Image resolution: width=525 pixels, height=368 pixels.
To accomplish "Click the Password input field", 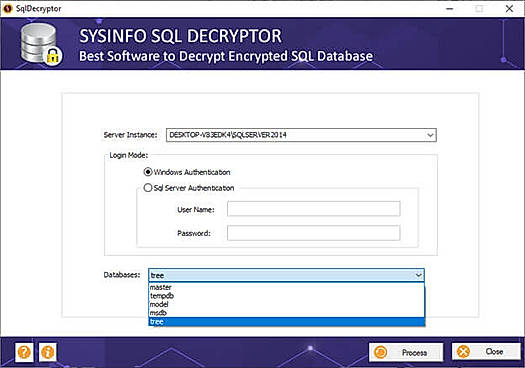I will (314, 233).
